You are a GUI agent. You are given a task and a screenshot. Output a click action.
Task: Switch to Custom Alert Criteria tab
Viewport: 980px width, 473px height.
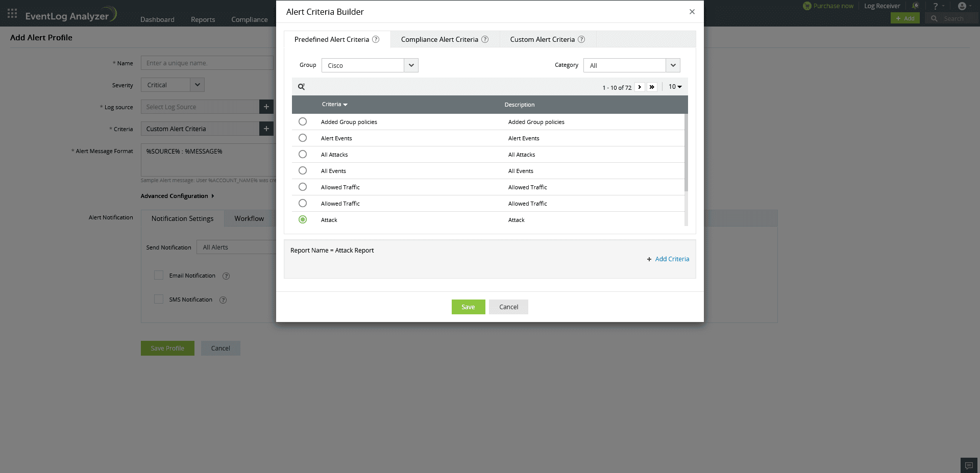pyautogui.click(x=548, y=39)
